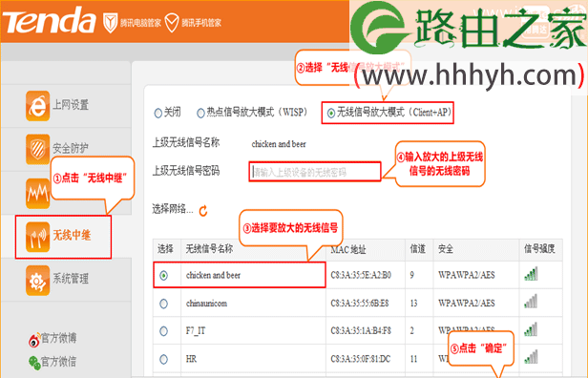Click the orange waveform sidebar icon
The width and height of the screenshot is (588, 378).
click(x=37, y=193)
